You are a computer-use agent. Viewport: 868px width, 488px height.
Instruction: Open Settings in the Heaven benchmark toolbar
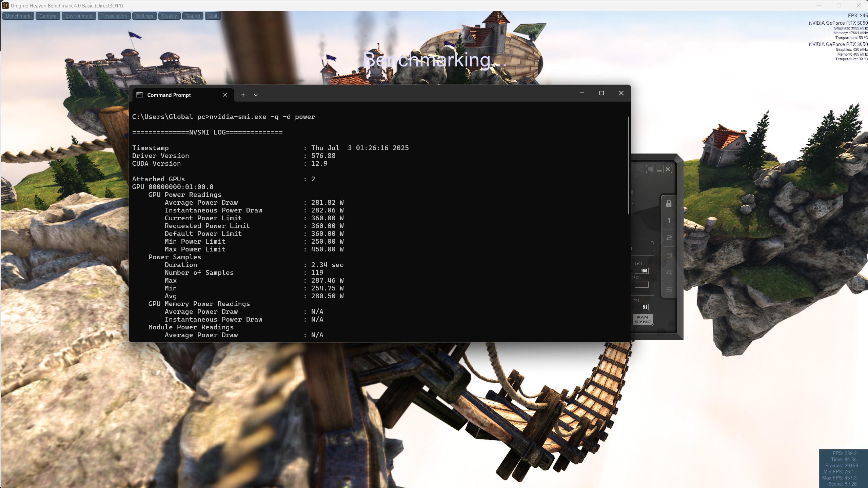[x=144, y=16]
